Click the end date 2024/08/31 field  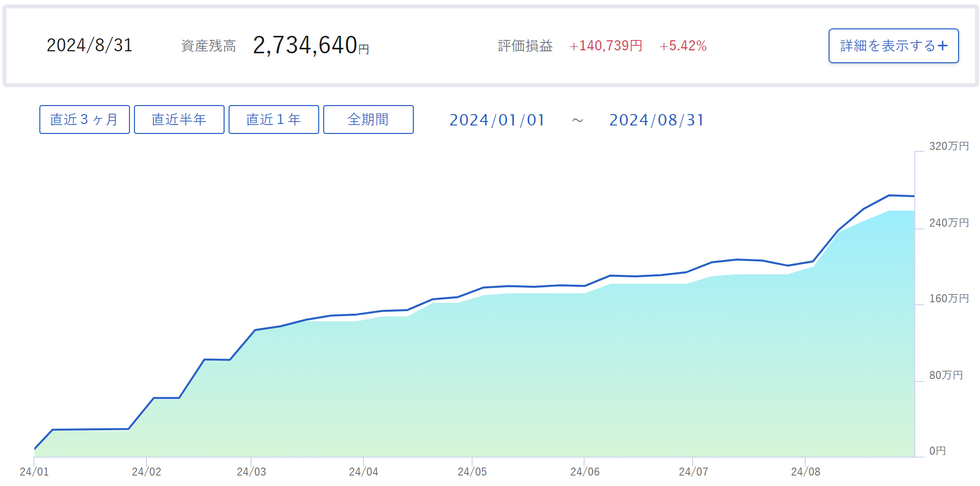point(657,120)
